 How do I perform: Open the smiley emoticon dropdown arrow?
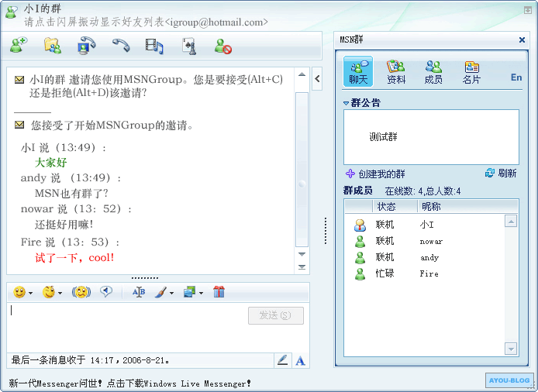(x=30, y=293)
